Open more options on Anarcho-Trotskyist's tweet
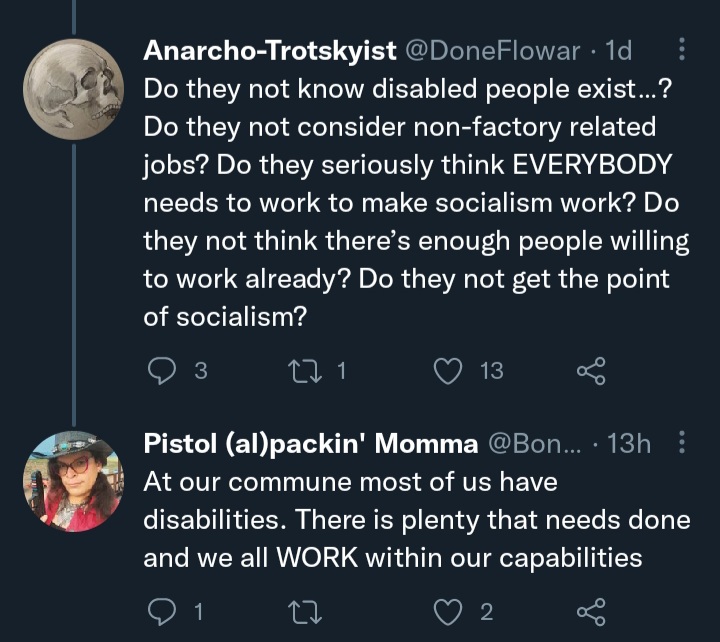The image size is (720, 642). coord(682,49)
